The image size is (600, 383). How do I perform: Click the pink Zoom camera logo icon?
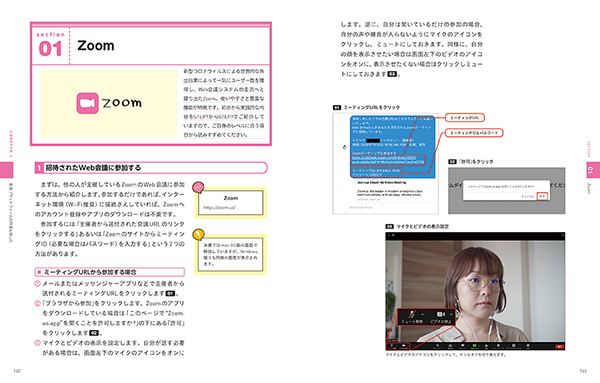point(88,103)
